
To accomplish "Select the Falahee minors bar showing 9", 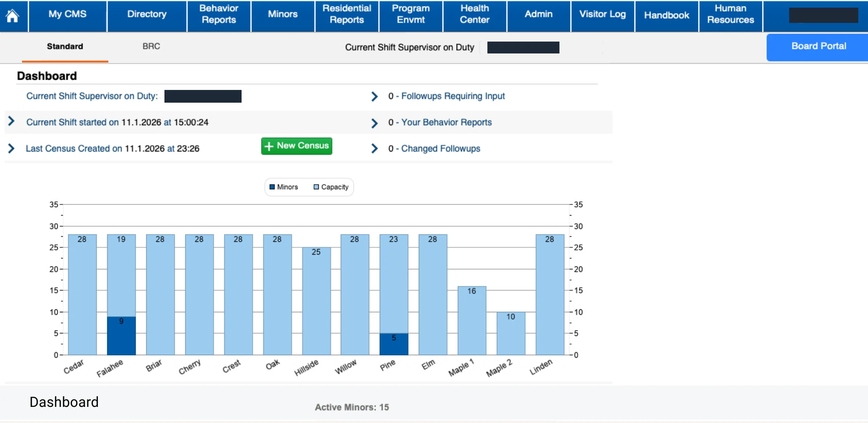I will click(x=121, y=336).
